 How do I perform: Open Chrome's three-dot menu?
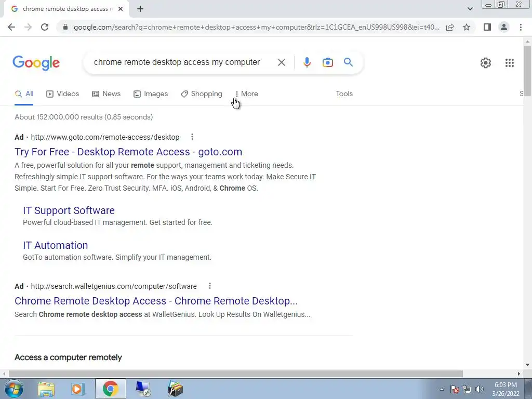click(521, 27)
